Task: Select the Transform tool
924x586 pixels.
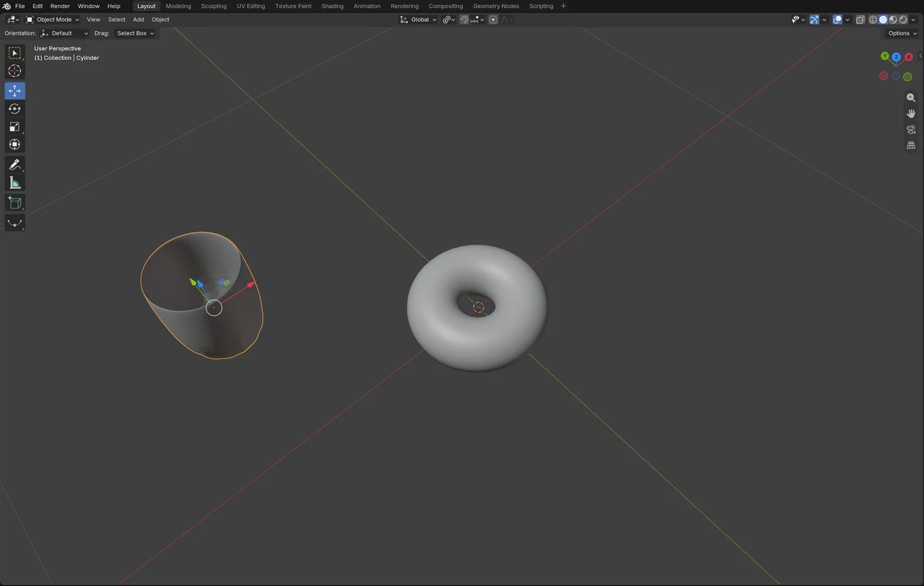Action: point(14,144)
